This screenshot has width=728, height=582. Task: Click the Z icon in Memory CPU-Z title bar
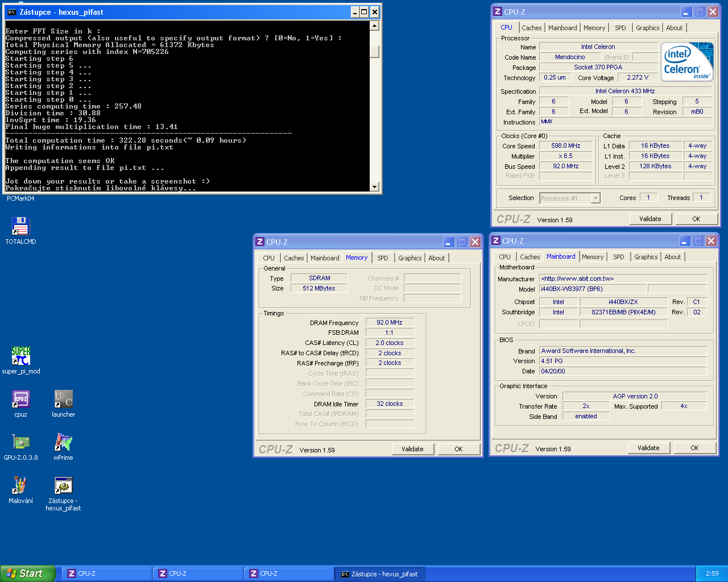click(x=260, y=242)
